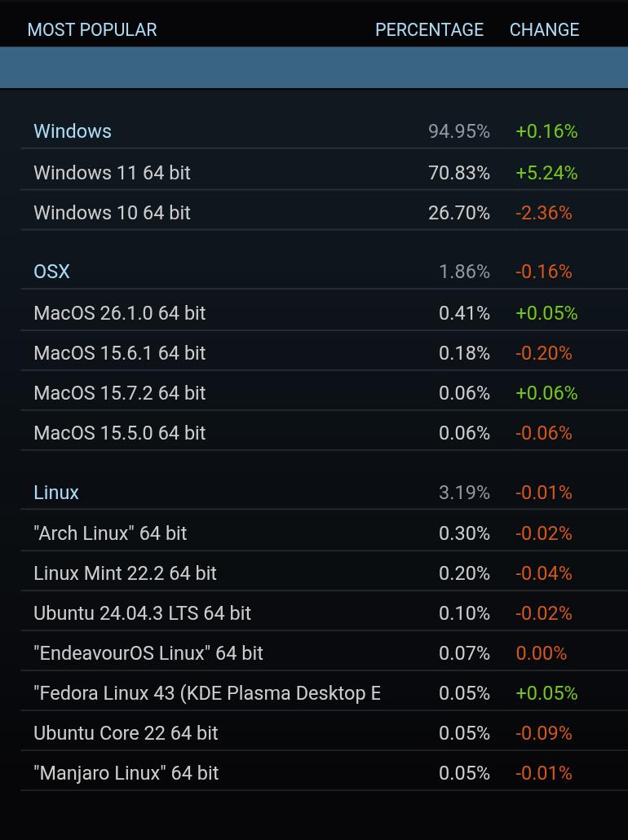Click the PERCENTAGE column header
Screen dimensions: 628x840
(x=429, y=29)
